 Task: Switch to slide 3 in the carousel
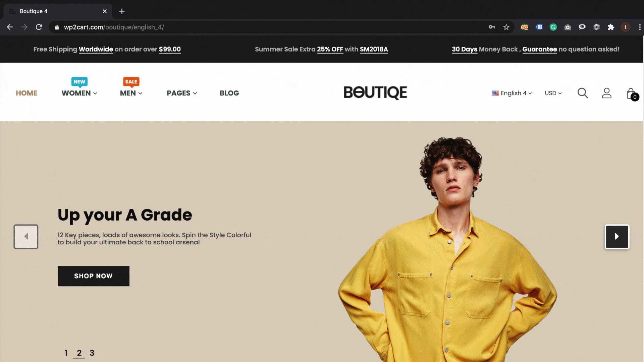[92, 353]
